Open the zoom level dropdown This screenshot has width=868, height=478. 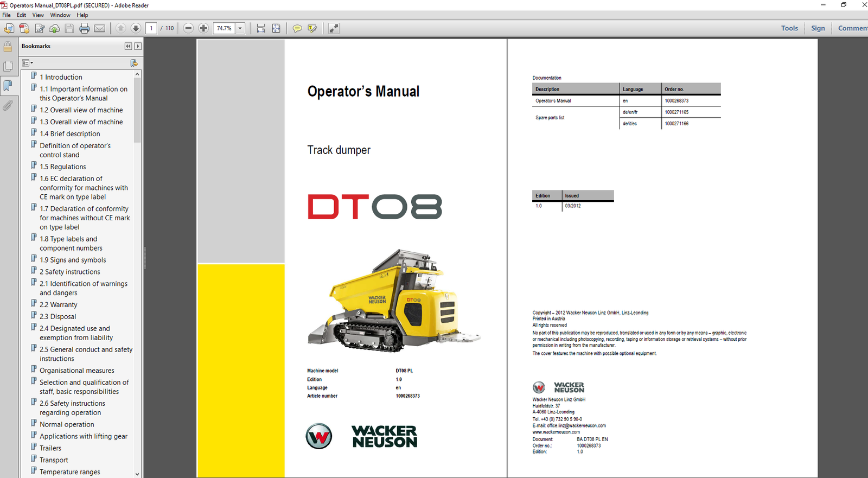pos(240,28)
